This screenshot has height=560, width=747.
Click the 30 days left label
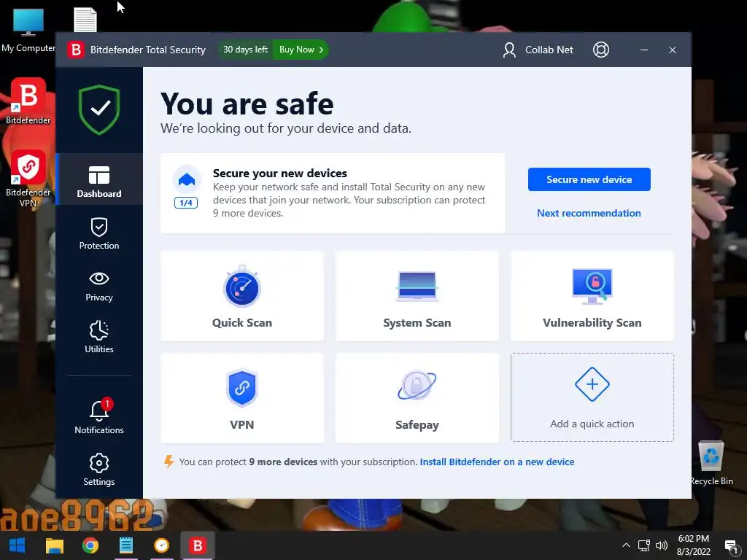[245, 50]
